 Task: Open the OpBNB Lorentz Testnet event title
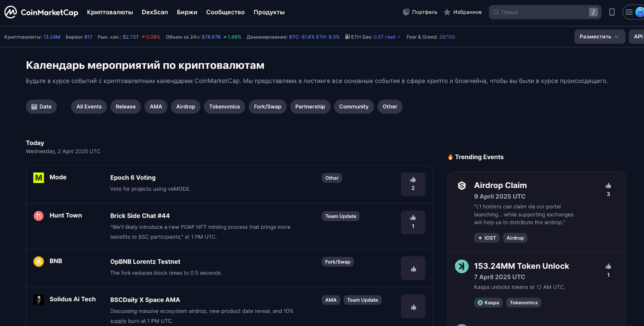pos(145,262)
